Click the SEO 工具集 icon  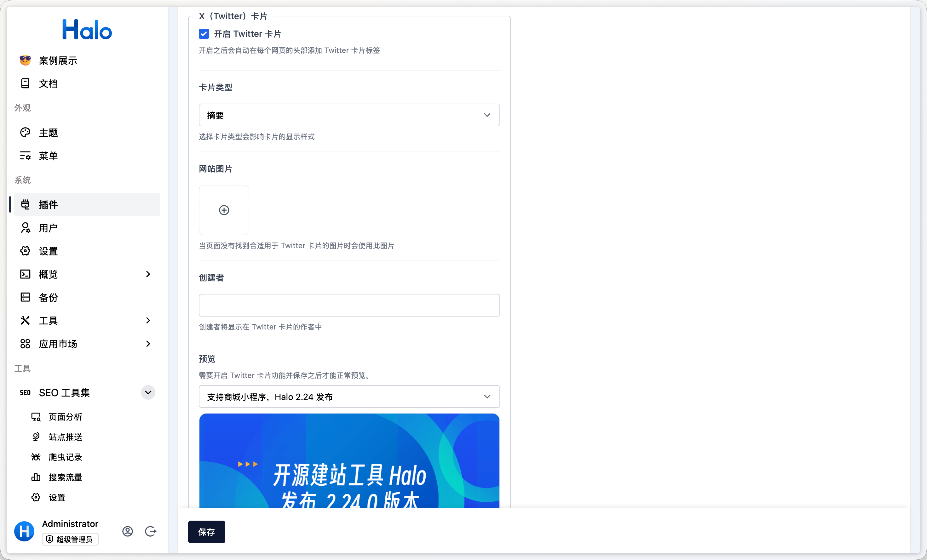click(25, 393)
